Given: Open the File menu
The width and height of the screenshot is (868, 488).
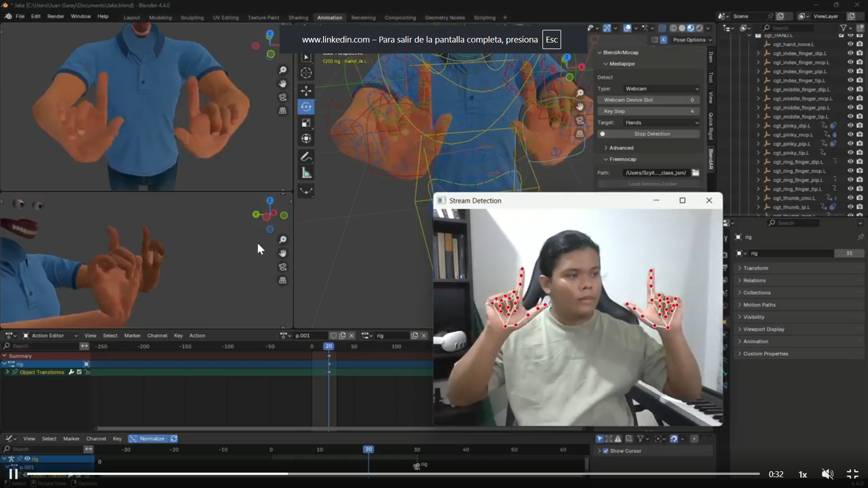Looking at the screenshot, I should [x=20, y=16].
